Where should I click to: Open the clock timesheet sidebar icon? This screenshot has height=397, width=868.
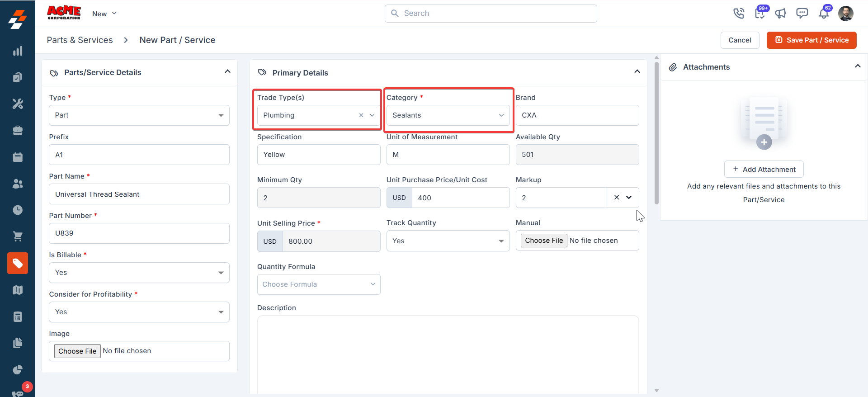click(x=18, y=210)
